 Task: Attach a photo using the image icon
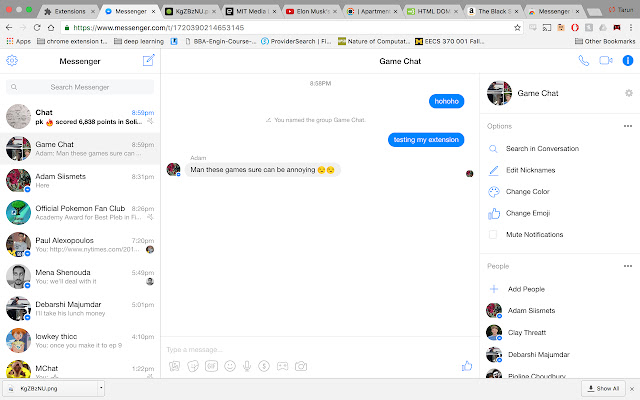(x=175, y=366)
